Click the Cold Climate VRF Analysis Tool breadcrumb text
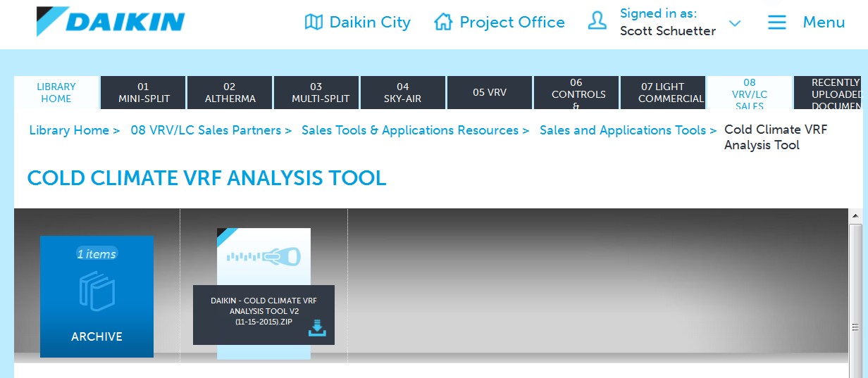 [776, 137]
